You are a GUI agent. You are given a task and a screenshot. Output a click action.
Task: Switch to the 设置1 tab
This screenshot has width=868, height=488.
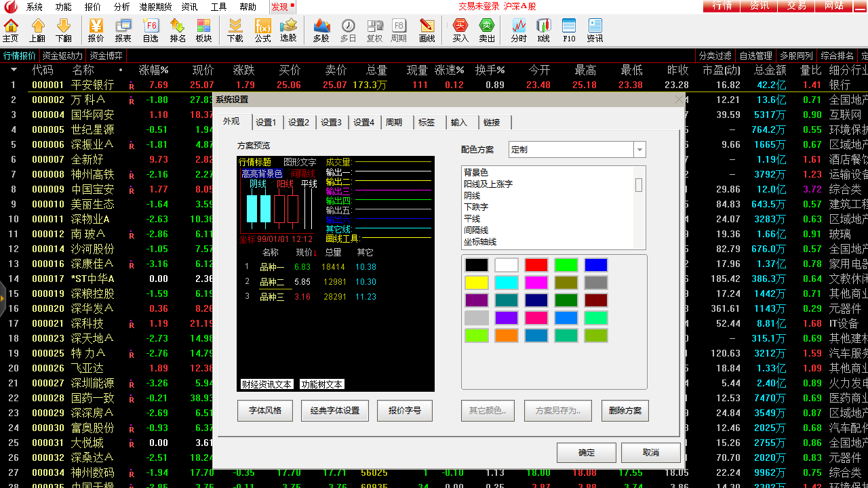click(x=265, y=123)
